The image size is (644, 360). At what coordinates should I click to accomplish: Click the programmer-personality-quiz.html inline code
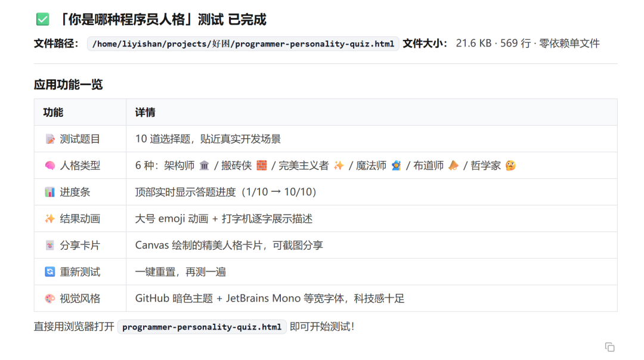pos(202,327)
